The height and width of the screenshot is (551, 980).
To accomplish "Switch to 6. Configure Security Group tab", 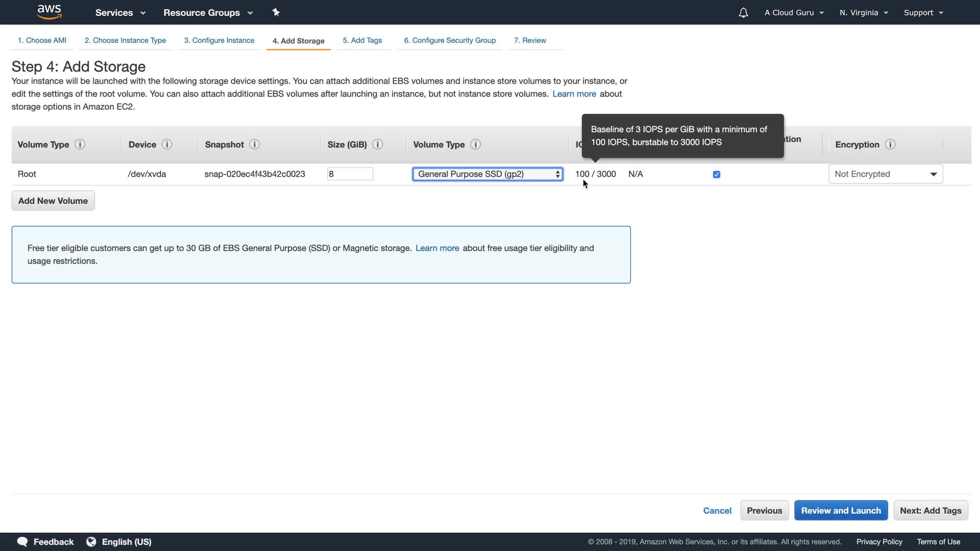I will (x=450, y=40).
